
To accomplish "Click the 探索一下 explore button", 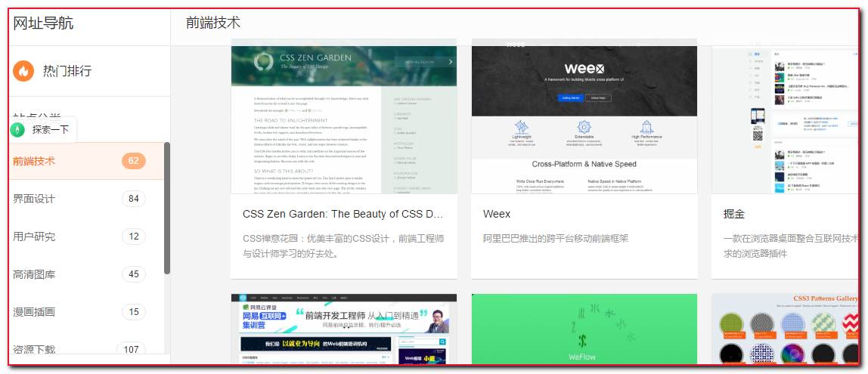I will pyautogui.click(x=42, y=130).
